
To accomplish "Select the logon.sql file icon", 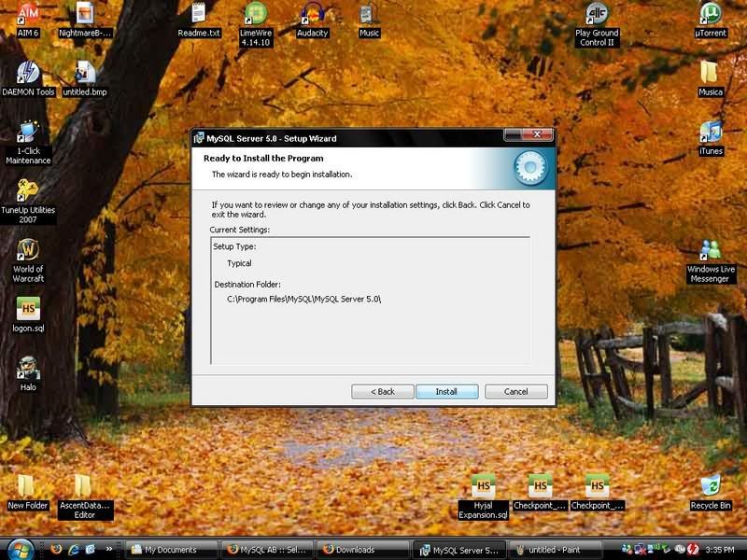I will coord(28,315).
